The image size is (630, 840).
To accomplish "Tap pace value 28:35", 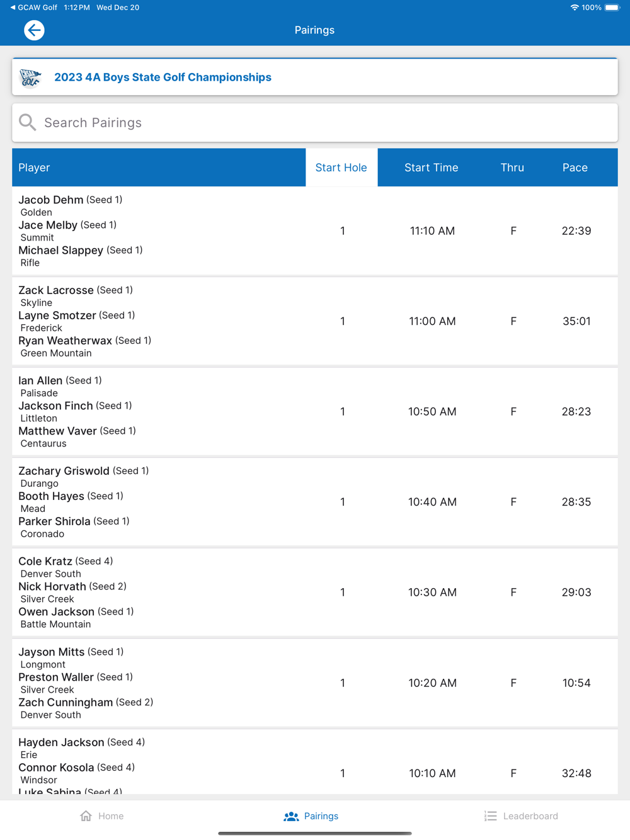I will coord(576,502).
